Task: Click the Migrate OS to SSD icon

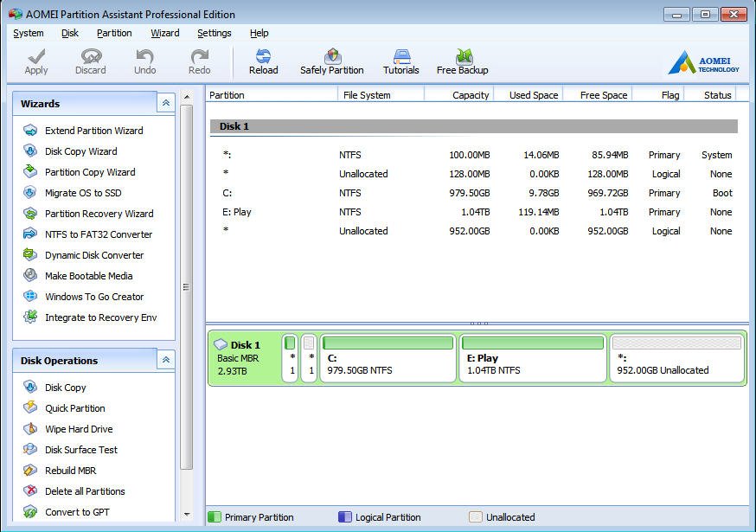Action: tap(30, 192)
